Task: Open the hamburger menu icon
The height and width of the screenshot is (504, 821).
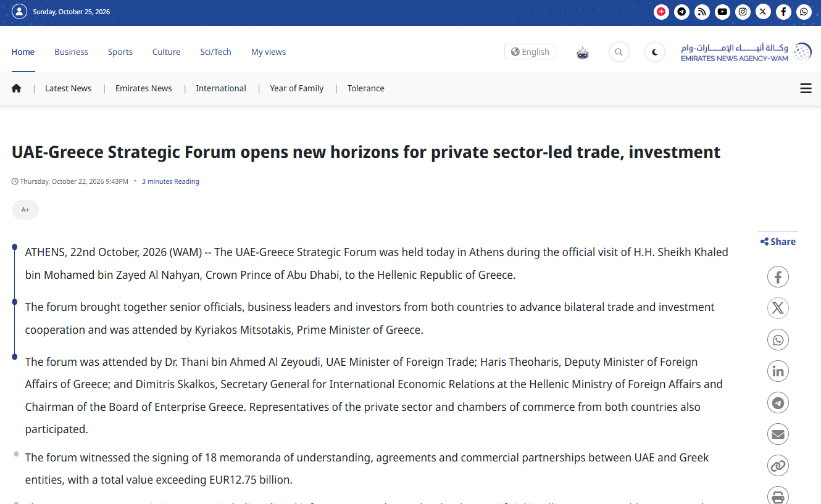Action: [x=806, y=88]
